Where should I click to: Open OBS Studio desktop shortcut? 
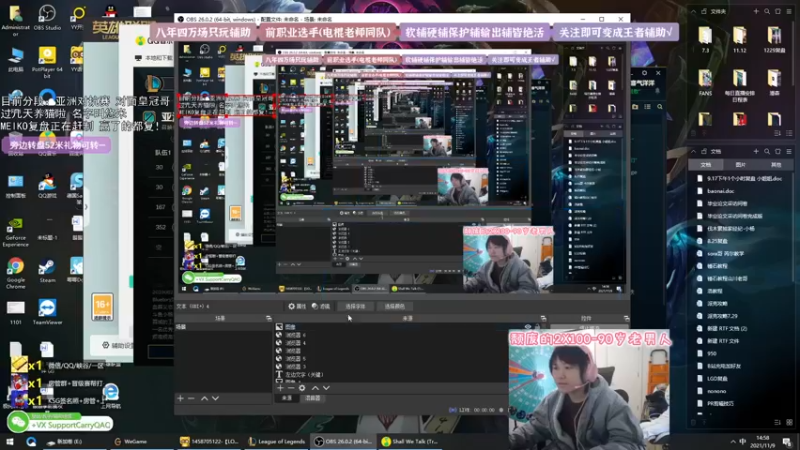(47, 18)
